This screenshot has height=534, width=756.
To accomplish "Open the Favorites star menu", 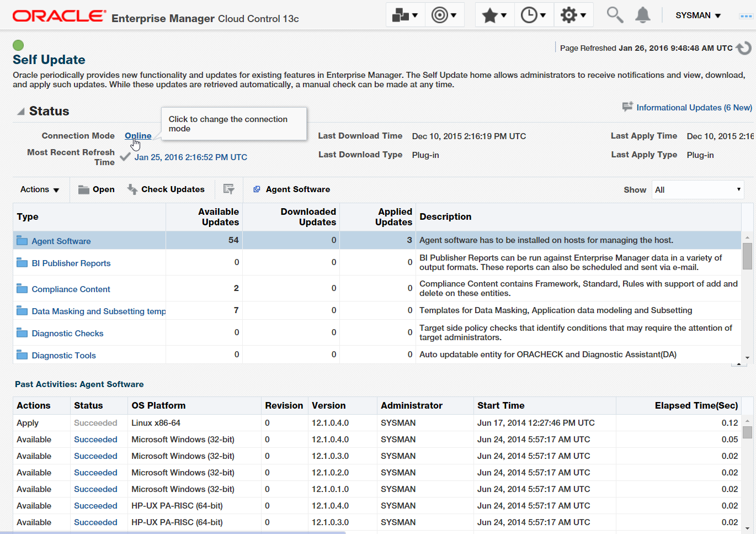I will coord(494,15).
